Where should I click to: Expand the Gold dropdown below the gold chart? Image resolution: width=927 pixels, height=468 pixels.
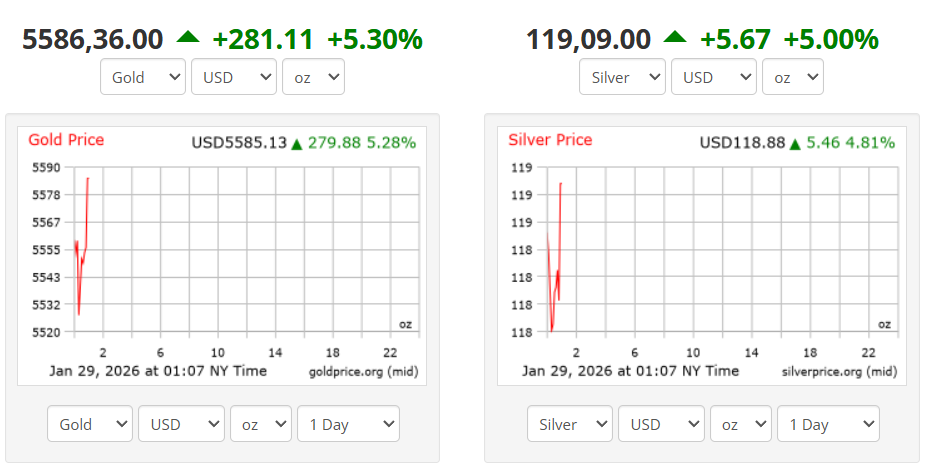coord(90,424)
